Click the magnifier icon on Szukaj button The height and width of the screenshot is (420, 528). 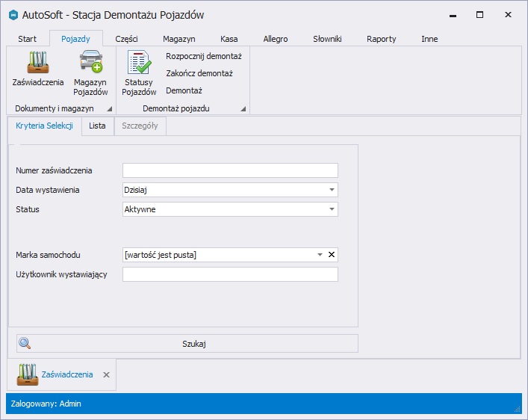click(25, 344)
